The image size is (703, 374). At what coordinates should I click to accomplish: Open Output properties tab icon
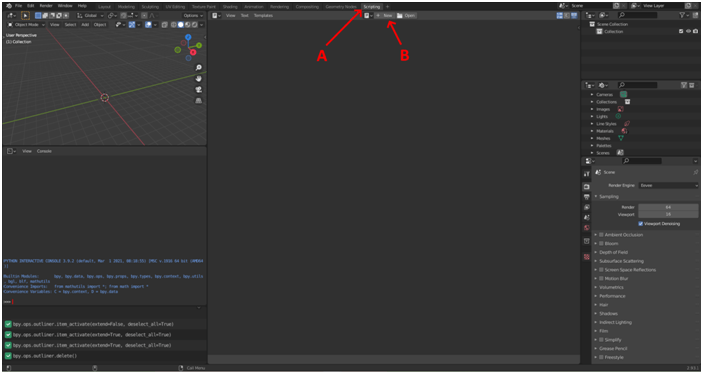coord(586,197)
